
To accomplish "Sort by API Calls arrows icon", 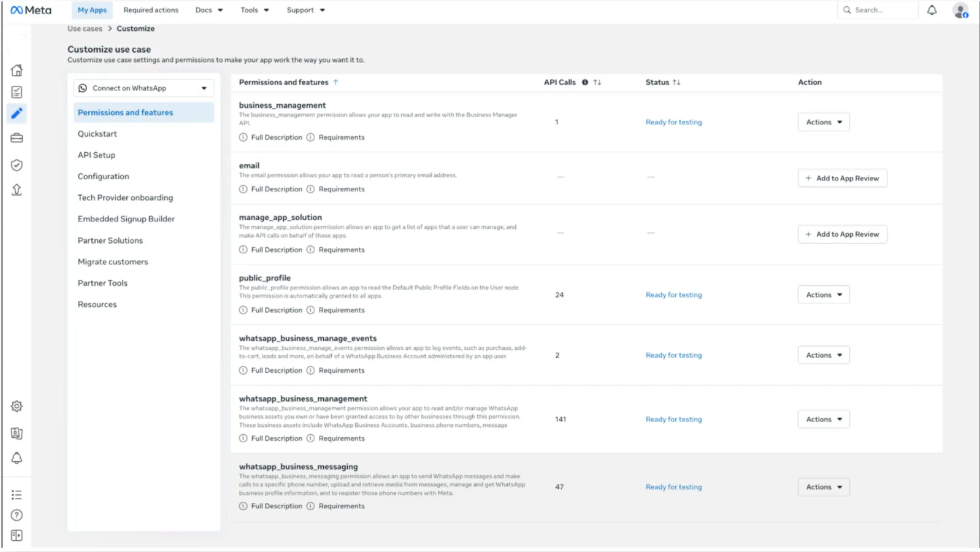I will [x=597, y=82].
